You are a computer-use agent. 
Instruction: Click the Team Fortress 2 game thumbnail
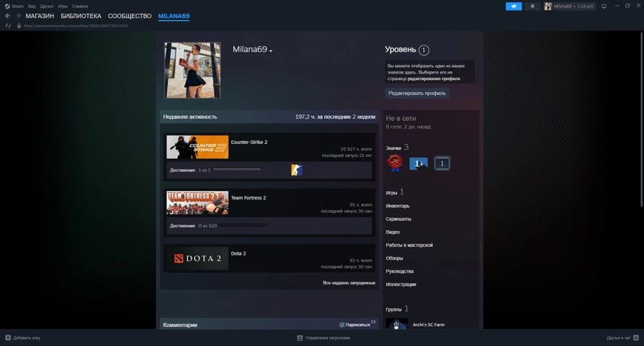point(197,202)
